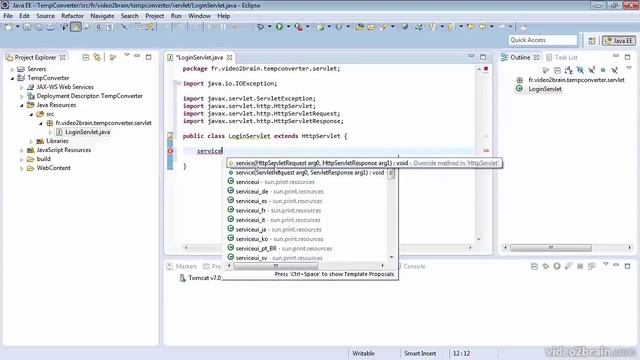Toggle Hide Static members in Outline
Screen dimensions: 640x360
coord(591,70)
